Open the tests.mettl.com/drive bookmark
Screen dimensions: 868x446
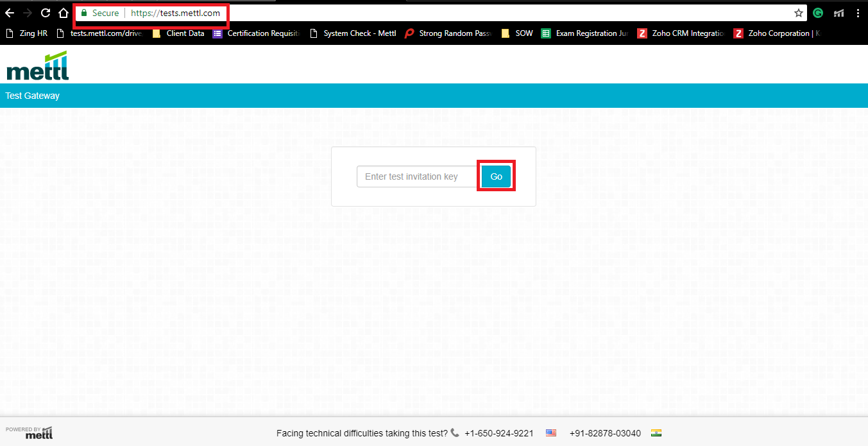99,33
